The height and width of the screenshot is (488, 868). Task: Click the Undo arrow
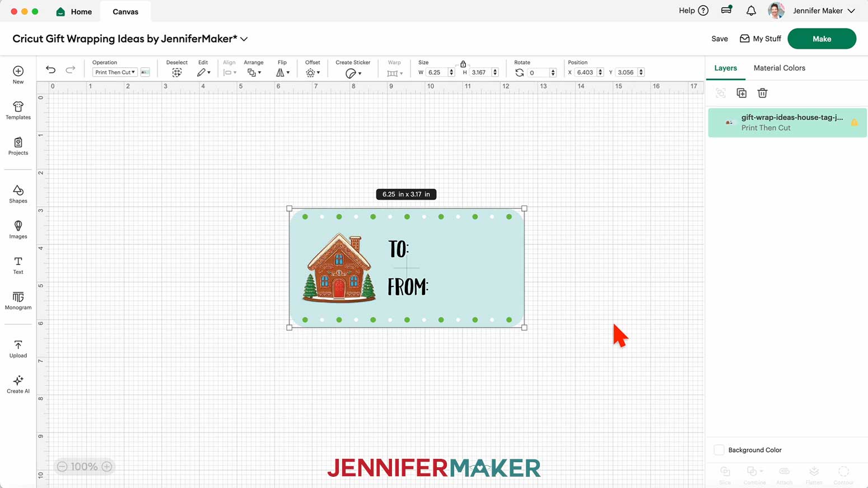(x=51, y=69)
